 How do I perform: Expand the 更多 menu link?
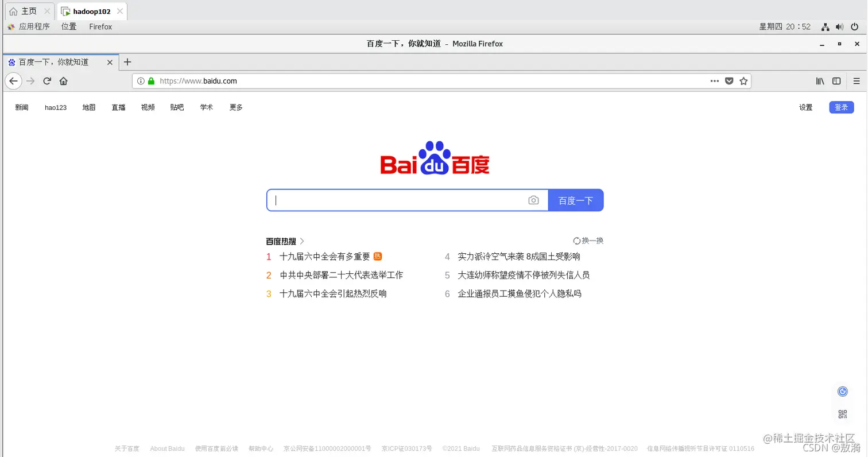[236, 107]
